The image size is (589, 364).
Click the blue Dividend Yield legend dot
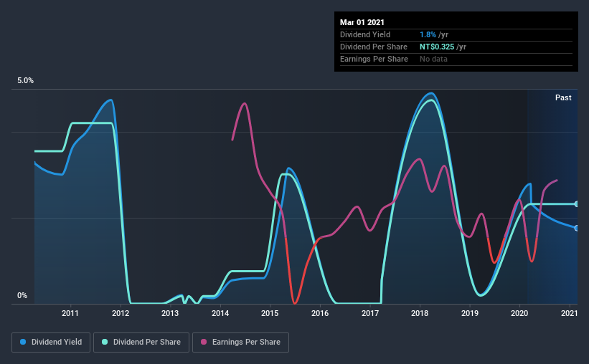(23, 342)
